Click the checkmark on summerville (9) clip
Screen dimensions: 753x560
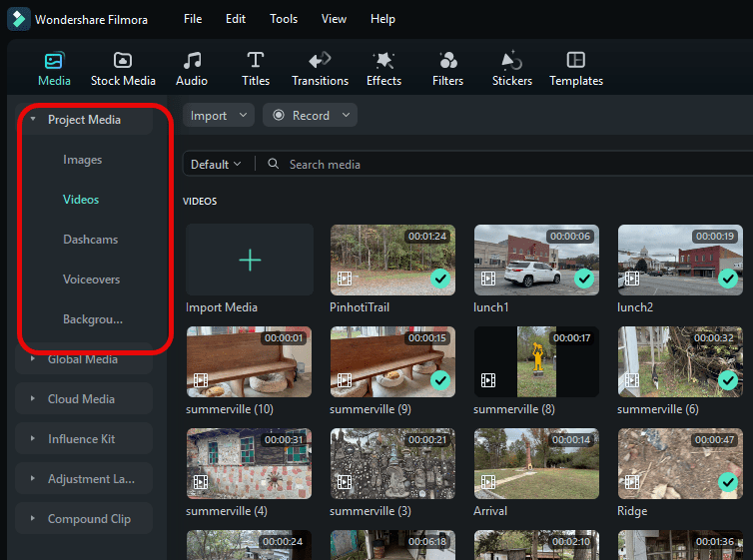(x=440, y=381)
